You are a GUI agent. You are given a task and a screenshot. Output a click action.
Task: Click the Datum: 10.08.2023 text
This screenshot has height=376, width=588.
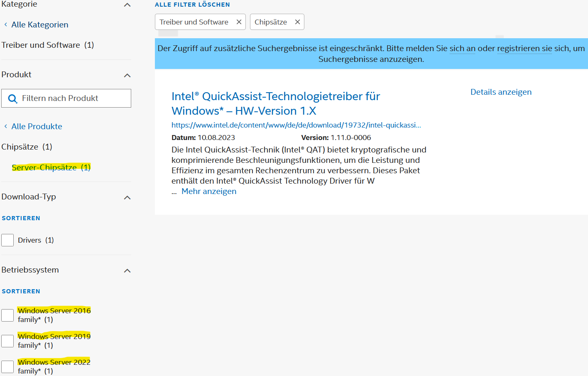pyautogui.click(x=203, y=138)
